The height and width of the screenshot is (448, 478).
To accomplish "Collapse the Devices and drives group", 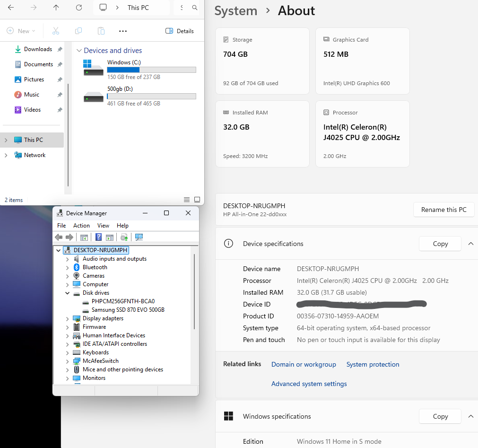I will coord(79,51).
